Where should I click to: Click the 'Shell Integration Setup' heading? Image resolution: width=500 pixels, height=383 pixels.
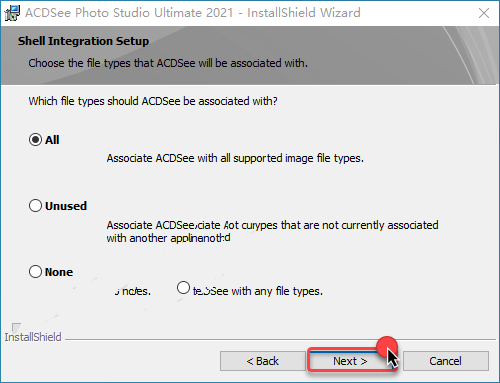[83, 41]
